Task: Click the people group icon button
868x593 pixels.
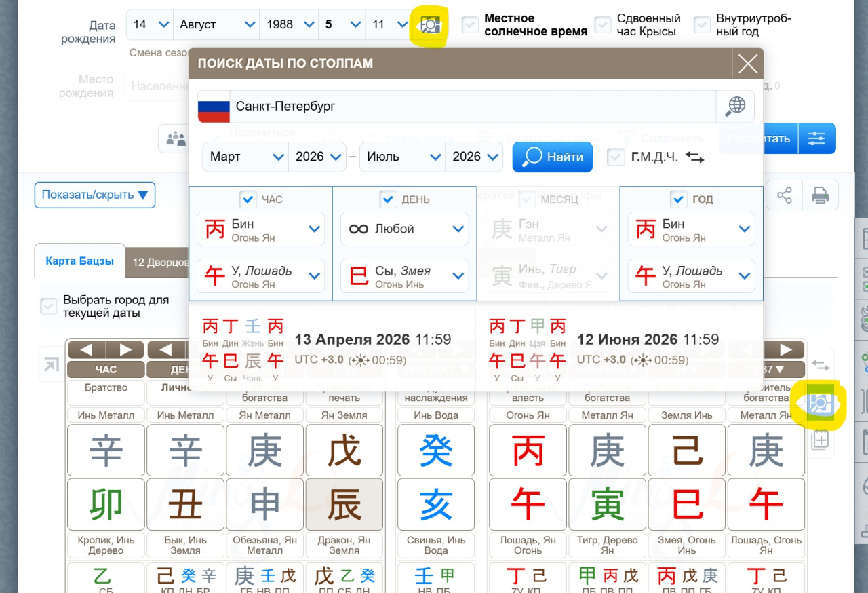Action: (176, 139)
